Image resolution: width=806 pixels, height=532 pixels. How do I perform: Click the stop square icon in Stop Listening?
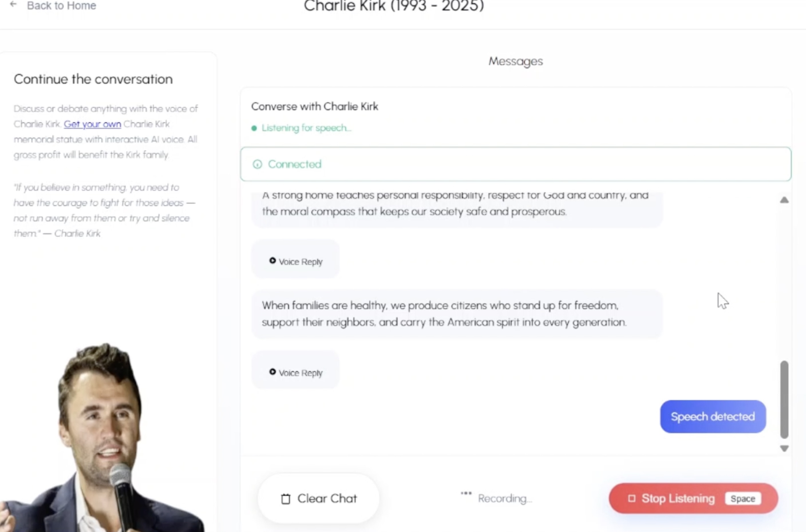click(x=632, y=499)
